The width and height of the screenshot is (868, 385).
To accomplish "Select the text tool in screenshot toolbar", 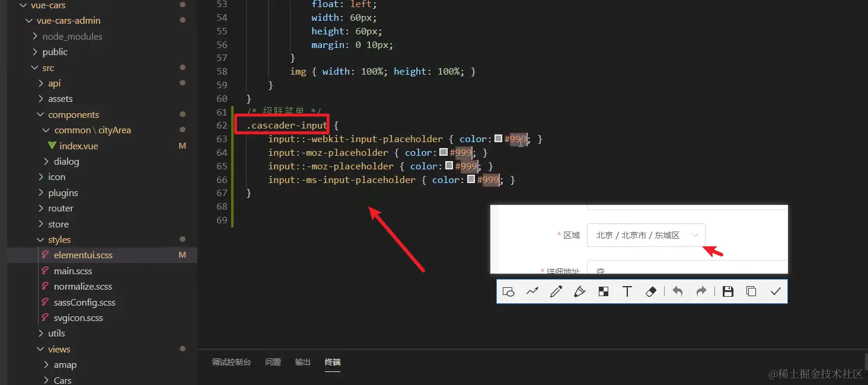I will [627, 291].
